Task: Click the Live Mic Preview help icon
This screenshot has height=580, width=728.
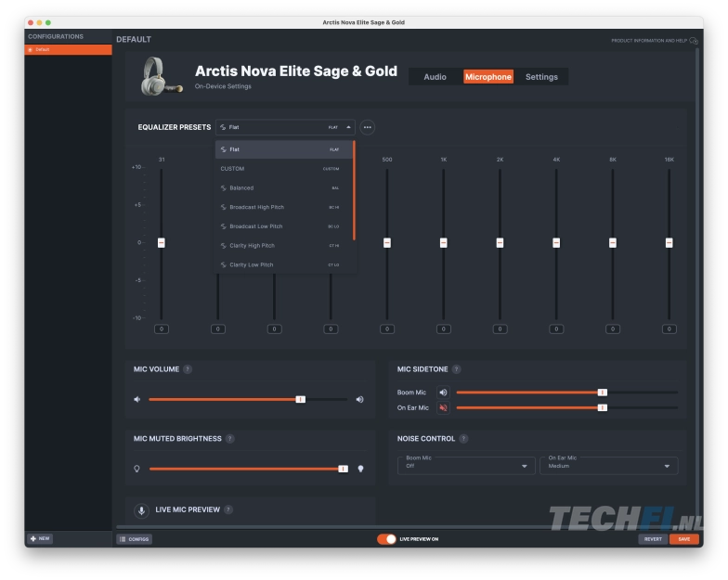Action: 228,510
